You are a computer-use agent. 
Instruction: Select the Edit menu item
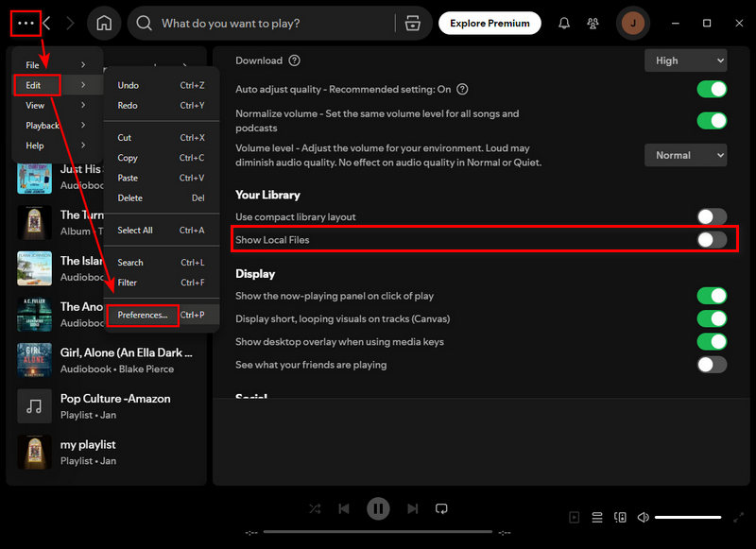[x=57, y=85]
